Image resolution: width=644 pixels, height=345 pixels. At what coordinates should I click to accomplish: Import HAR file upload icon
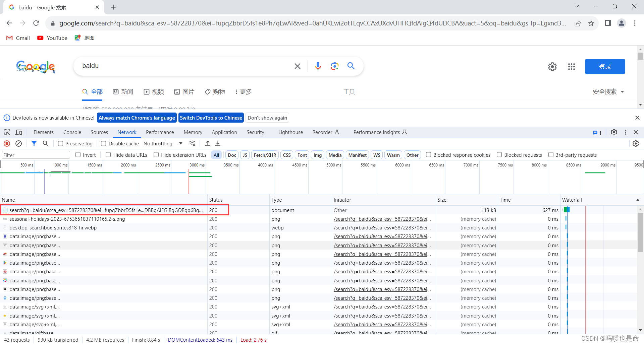coord(208,144)
